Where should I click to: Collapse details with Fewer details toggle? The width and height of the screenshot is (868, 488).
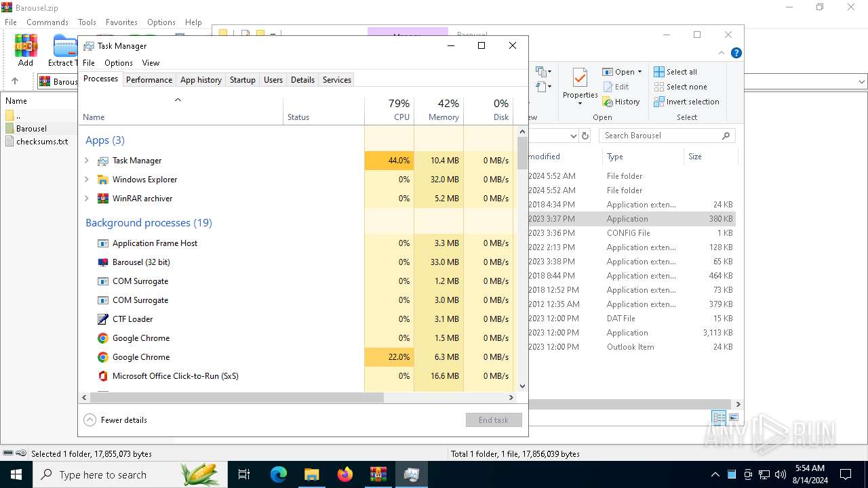(x=115, y=420)
